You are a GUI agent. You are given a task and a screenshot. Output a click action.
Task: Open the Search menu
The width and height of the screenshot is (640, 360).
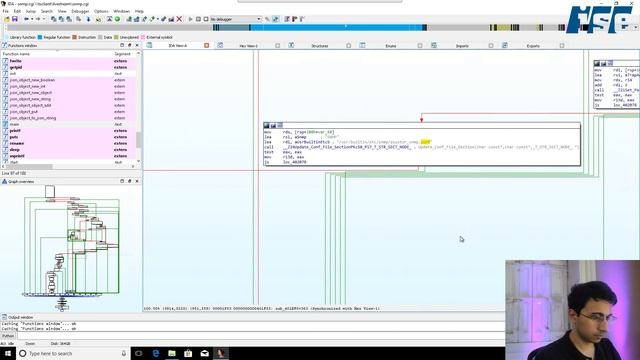(x=47, y=11)
